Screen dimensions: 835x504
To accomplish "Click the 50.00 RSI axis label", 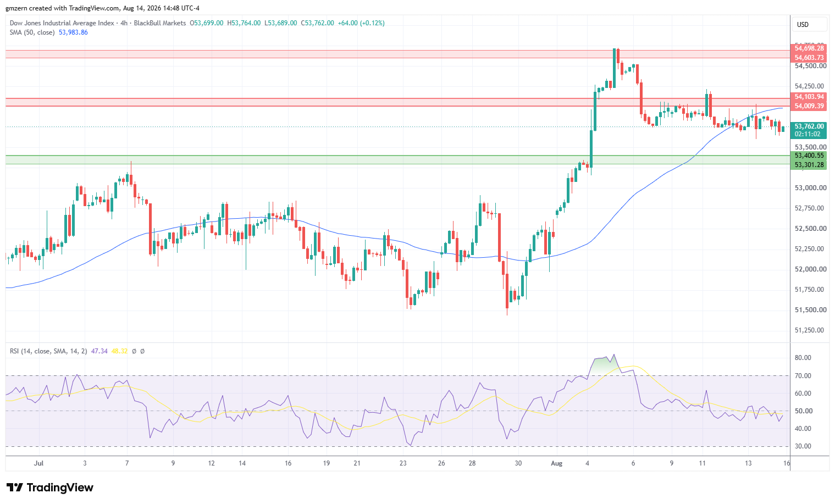I will [803, 411].
